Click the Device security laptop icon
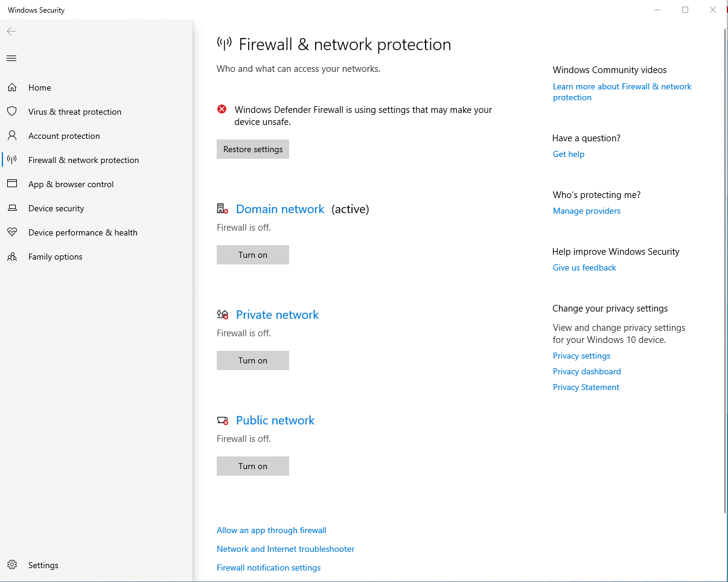 click(x=11, y=208)
